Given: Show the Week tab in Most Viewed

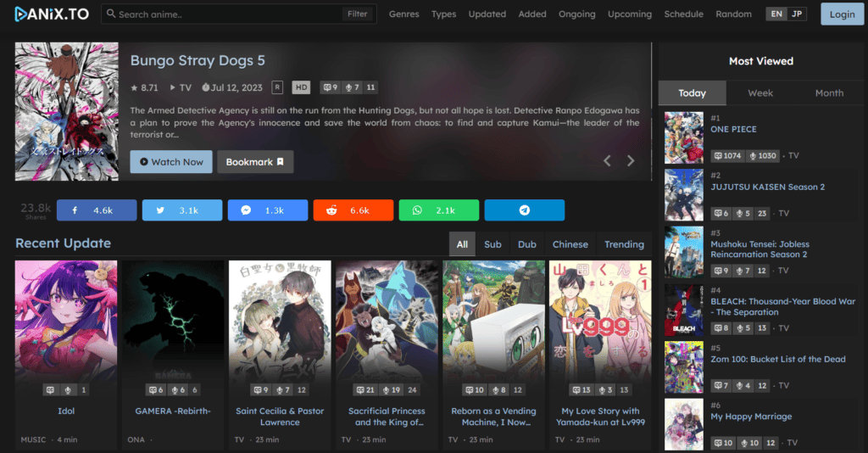Looking at the screenshot, I should [x=760, y=93].
